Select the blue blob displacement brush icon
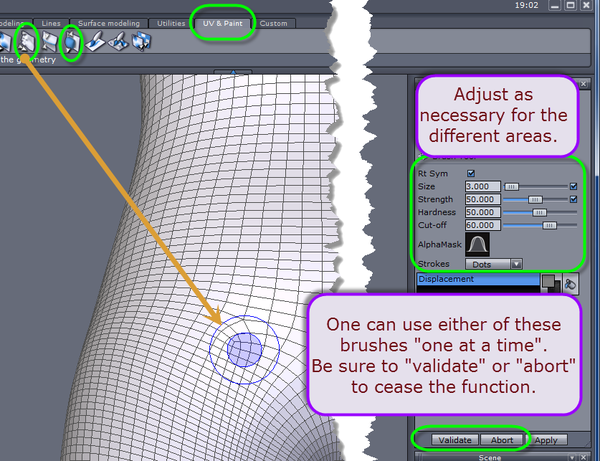This screenshot has width=600, height=461. (72, 42)
